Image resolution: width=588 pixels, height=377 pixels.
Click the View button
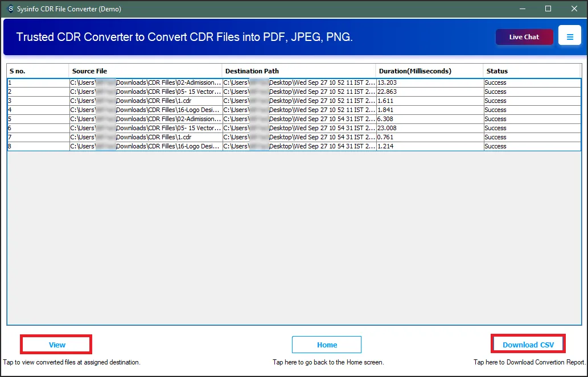(x=56, y=345)
